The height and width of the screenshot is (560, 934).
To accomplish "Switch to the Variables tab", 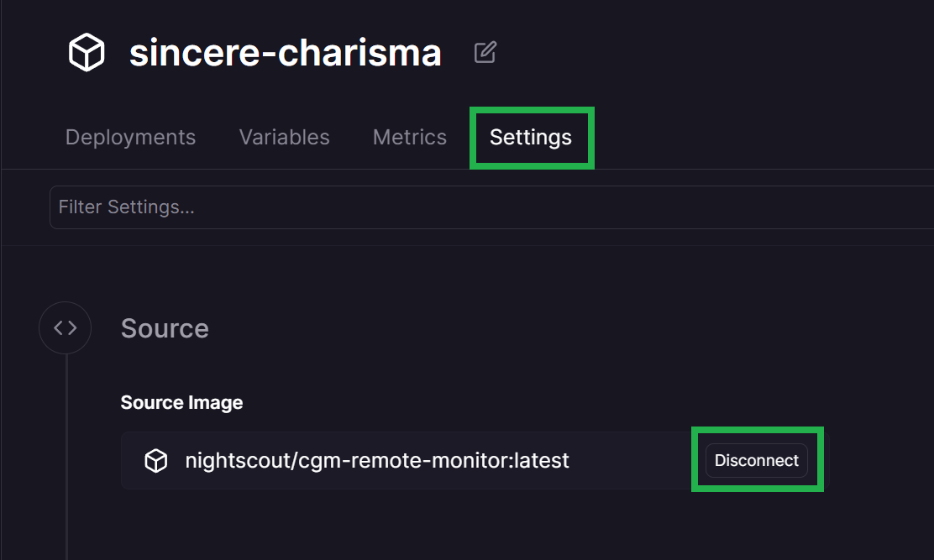I will pos(284,138).
